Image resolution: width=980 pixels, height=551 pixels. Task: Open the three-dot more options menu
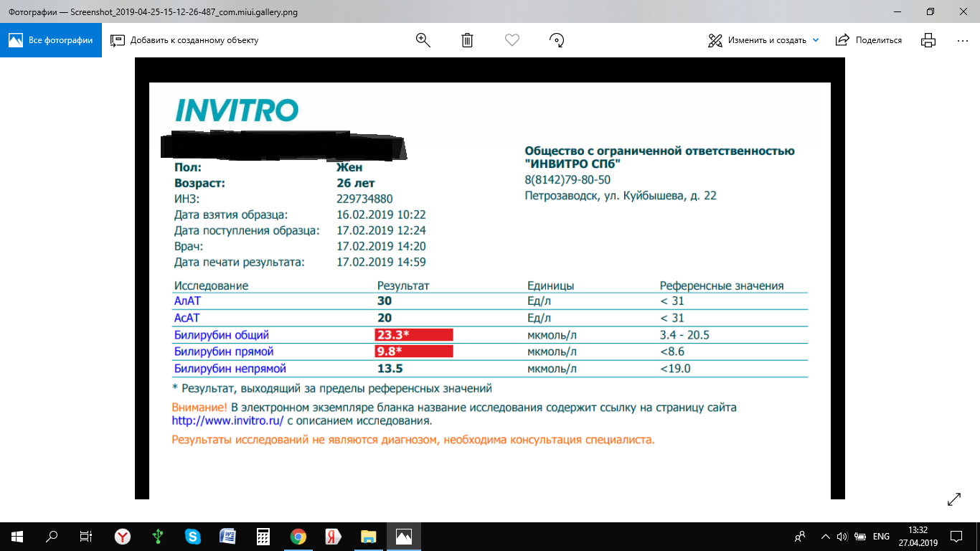[963, 40]
